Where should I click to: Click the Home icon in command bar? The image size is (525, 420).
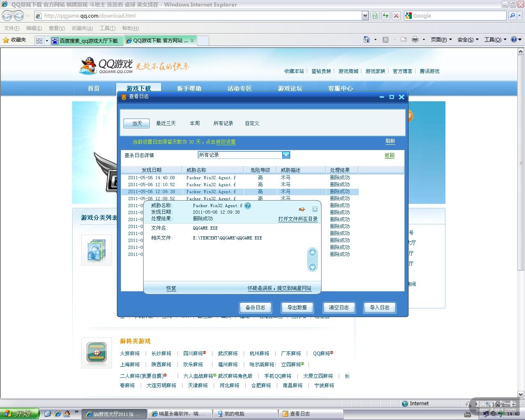[x=367, y=39]
